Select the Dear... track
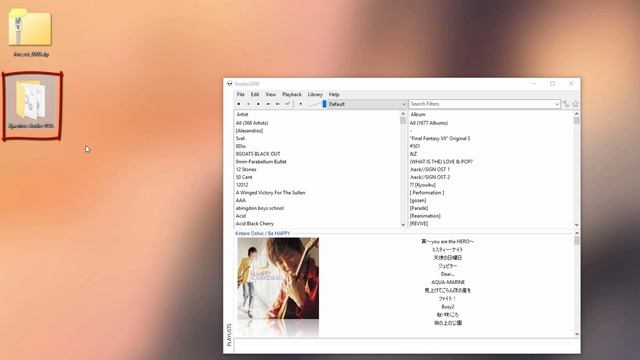Screen dimensions: 640x360 pos(447,274)
